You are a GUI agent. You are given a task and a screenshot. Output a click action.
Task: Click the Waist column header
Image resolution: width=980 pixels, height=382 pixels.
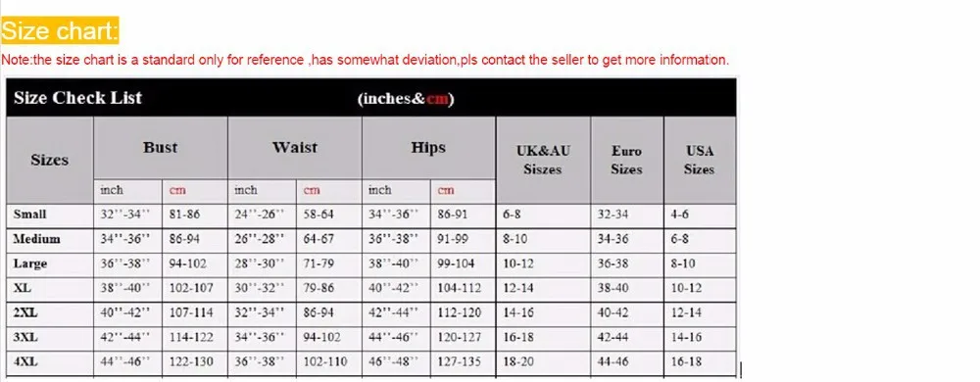(294, 148)
